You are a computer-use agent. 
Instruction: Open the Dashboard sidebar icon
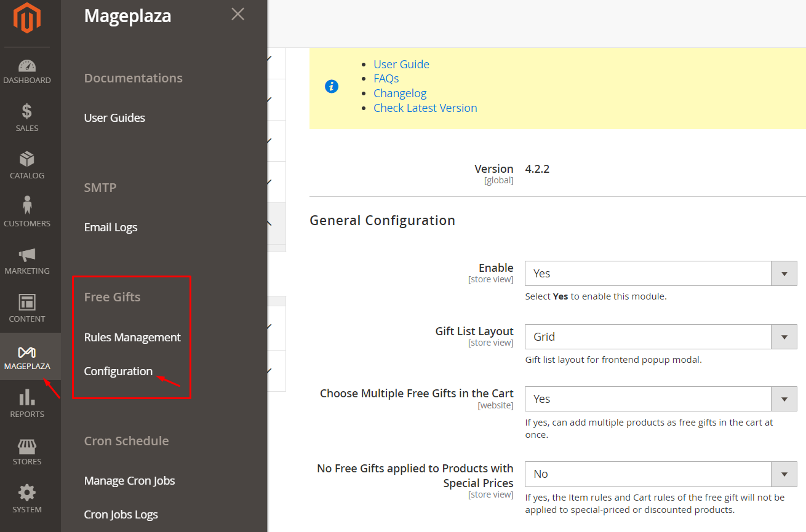27,66
